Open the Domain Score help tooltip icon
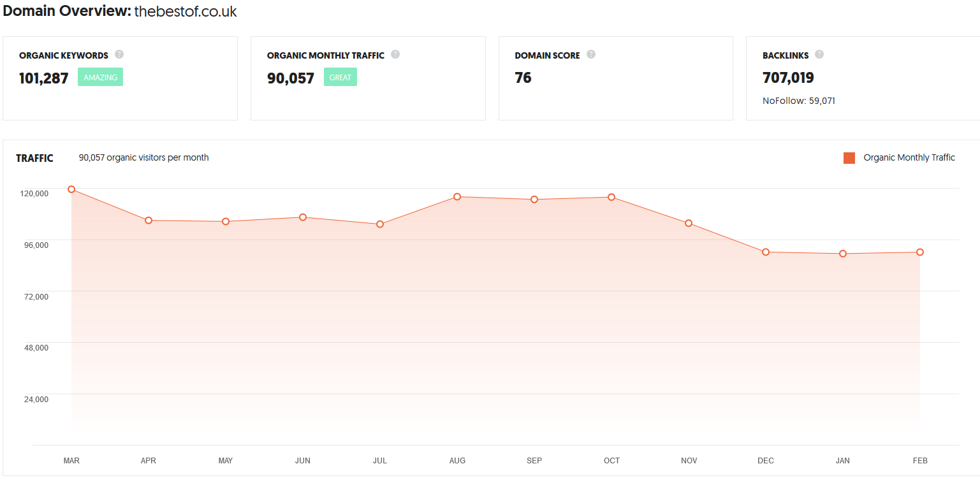Image resolution: width=980 pixels, height=478 pixels. 591,55
